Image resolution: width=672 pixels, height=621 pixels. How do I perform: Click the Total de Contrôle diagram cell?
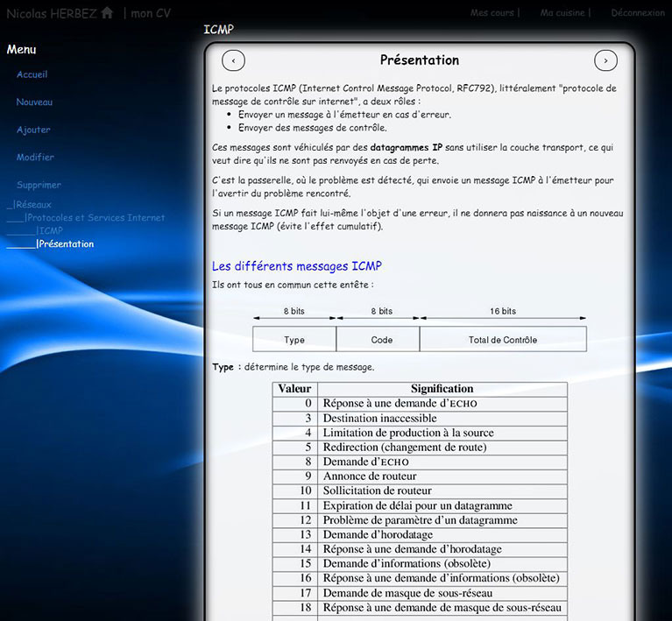pos(503,340)
